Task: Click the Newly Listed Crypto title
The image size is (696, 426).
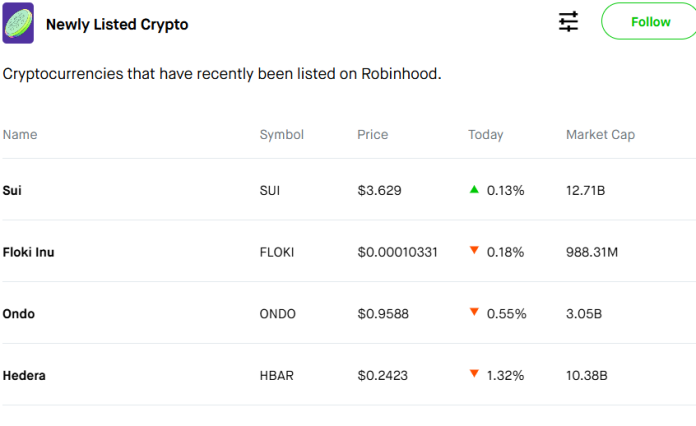Action: pyautogui.click(x=117, y=24)
